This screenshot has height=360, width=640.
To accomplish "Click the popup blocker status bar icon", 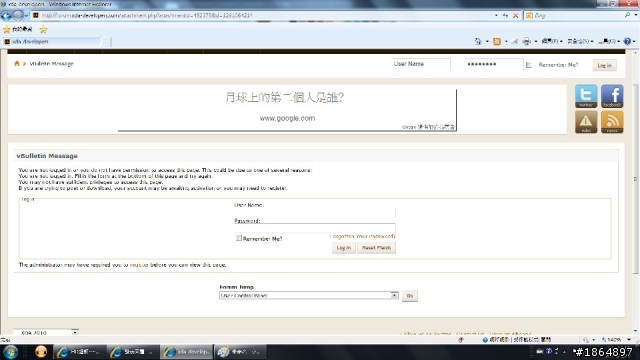I will pos(461,340).
